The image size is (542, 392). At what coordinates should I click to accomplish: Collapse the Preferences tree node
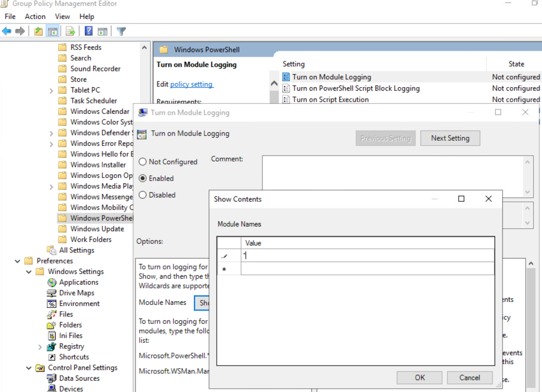coord(17,260)
